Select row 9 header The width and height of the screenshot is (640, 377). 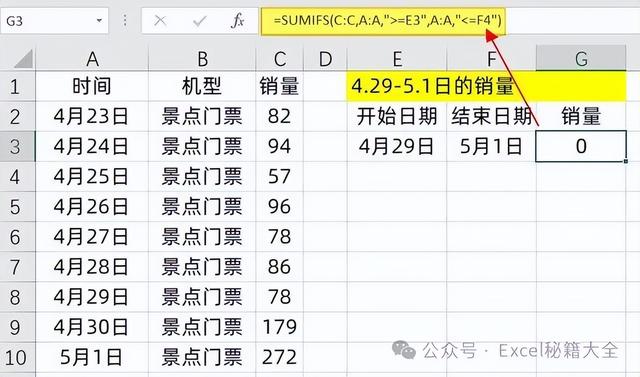pos(18,327)
